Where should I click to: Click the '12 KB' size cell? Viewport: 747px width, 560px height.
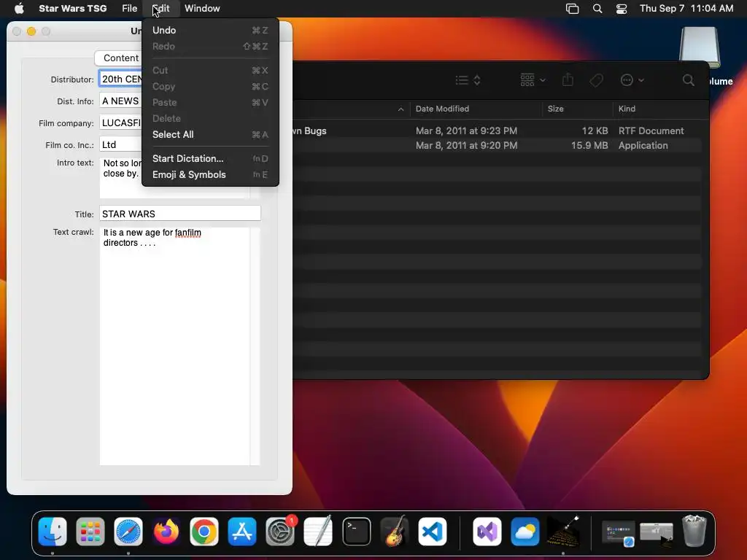[x=595, y=131]
